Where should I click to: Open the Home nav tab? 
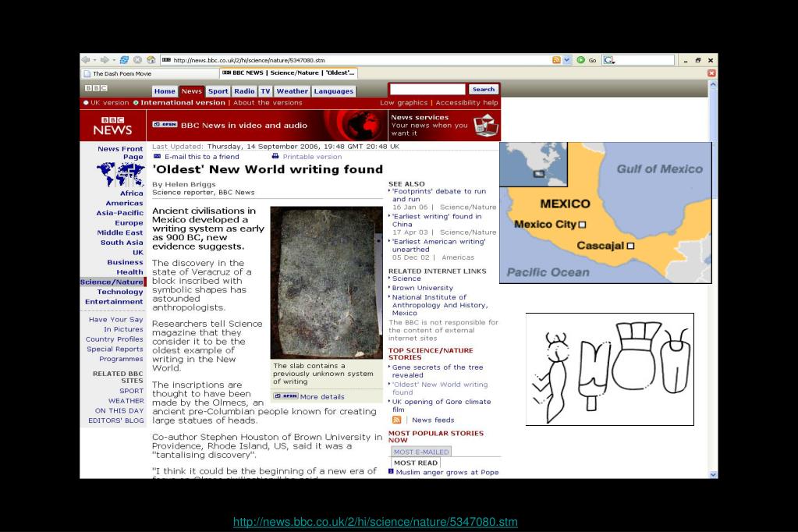click(x=165, y=91)
